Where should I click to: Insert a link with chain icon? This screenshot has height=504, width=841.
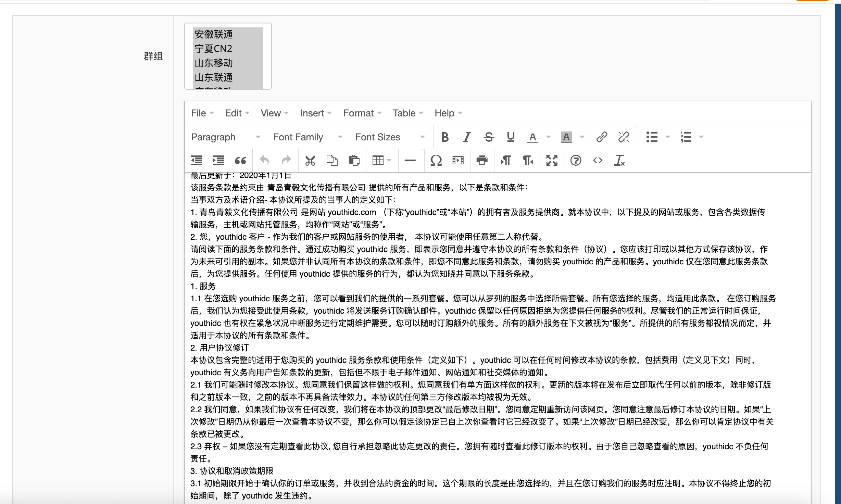(x=602, y=137)
